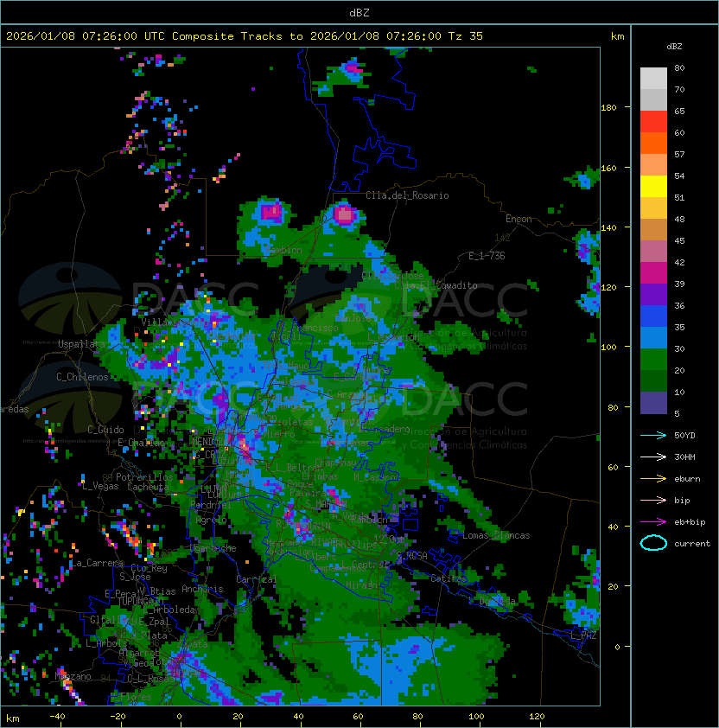The width and height of the screenshot is (719, 728).
Task: Select the dark green 10–20 dBZ swatch
Action: click(653, 380)
